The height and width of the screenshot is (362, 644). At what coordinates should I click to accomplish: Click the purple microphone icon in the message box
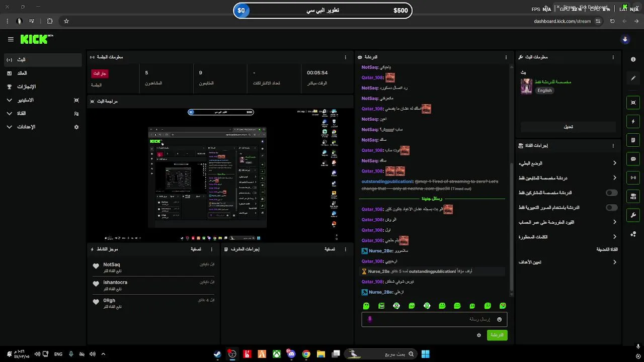[x=370, y=319]
